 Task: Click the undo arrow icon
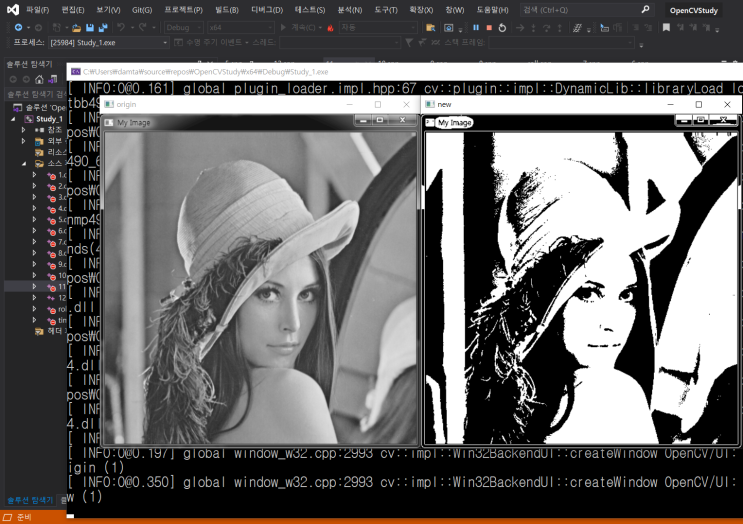121,27
